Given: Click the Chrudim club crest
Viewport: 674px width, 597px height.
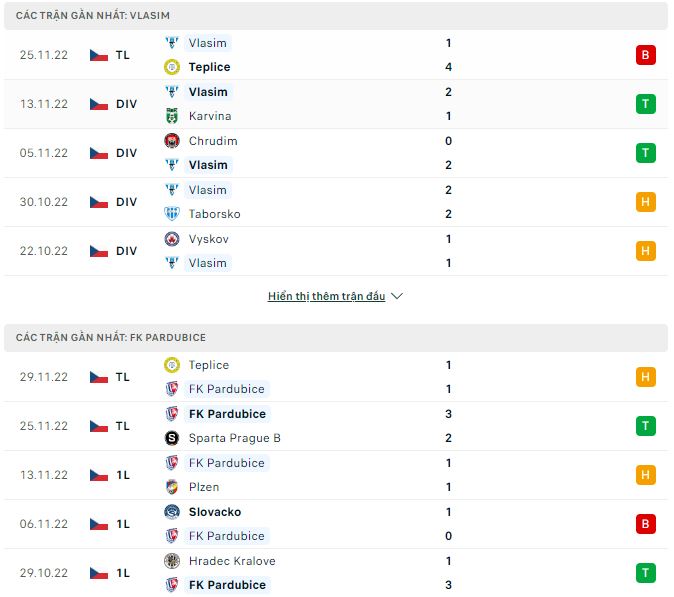Looking at the screenshot, I should [171, 141].
